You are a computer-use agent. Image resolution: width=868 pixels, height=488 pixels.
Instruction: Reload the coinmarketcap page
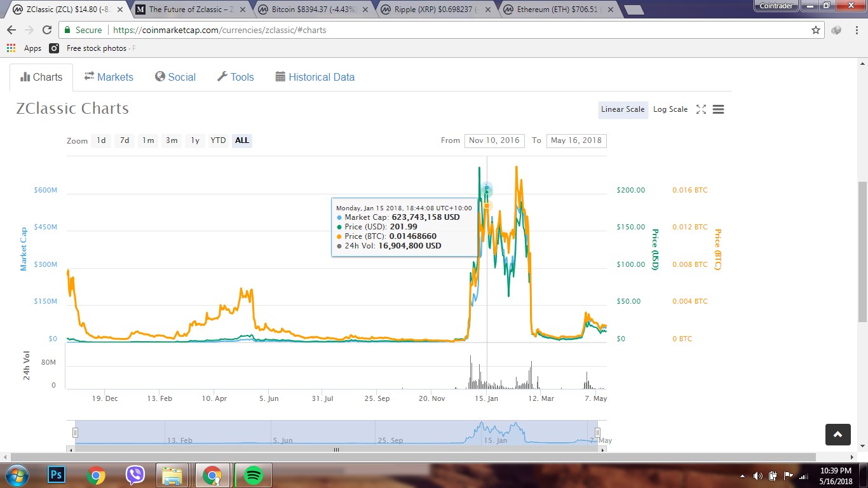[x=46, y=30]
